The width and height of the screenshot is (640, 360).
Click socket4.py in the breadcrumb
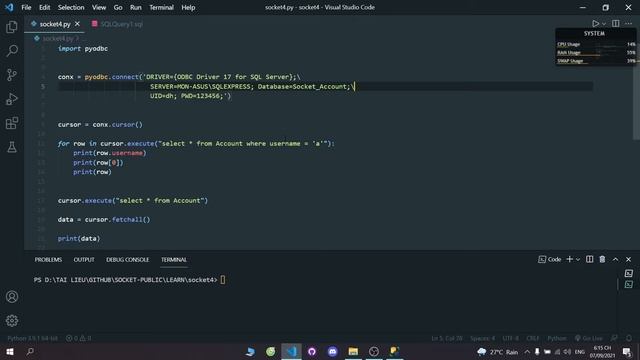click(58, 38)
